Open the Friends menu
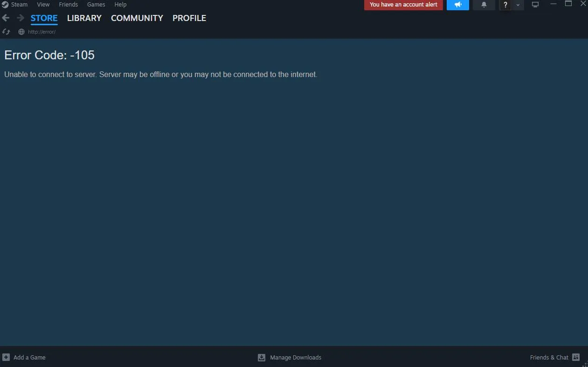 point(68,5)
